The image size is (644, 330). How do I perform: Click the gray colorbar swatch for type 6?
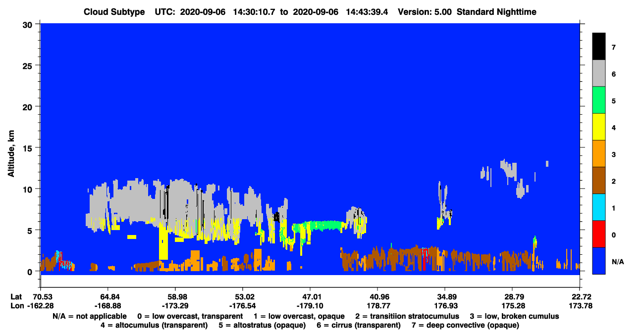599,73
